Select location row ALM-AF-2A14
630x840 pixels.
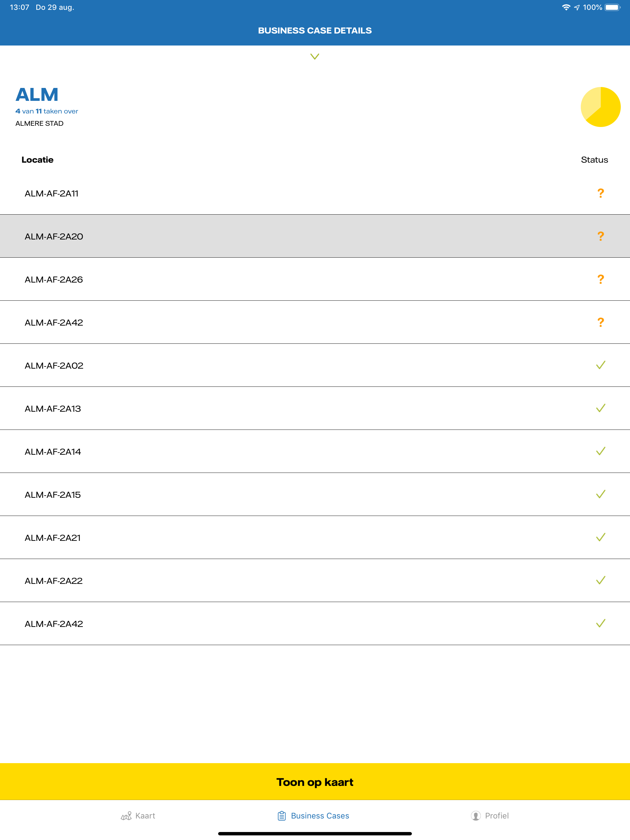click(x=53, y=452)
